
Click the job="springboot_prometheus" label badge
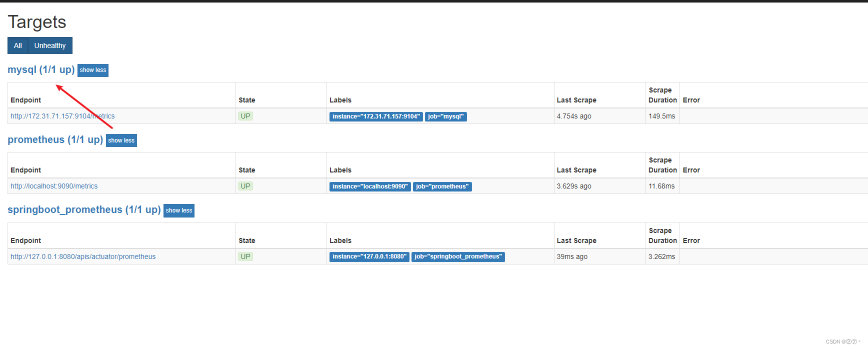click(x=458, y=256)
